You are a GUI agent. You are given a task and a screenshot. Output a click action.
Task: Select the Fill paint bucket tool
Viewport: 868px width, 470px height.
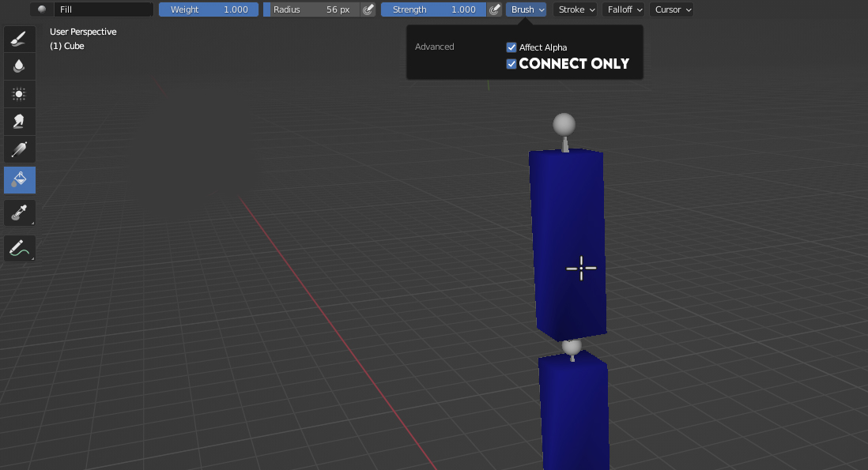point(20,180)
